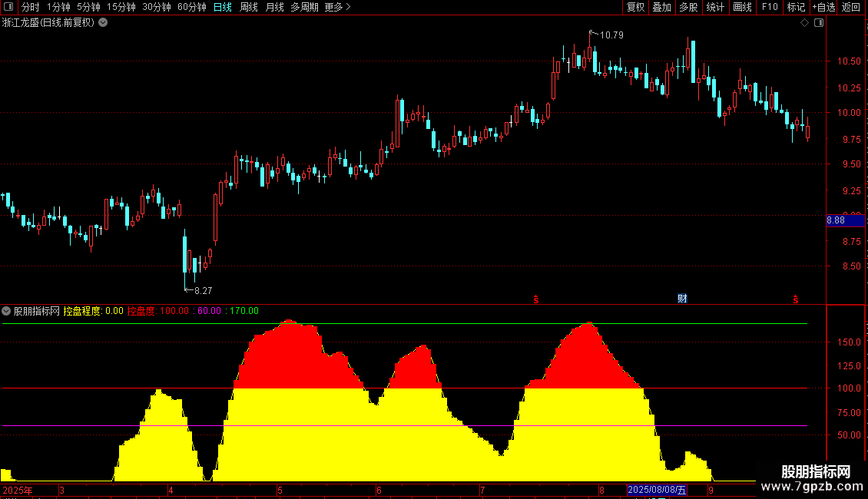
Task: Click the 统计 statistics button
Action: pos(715,7)
